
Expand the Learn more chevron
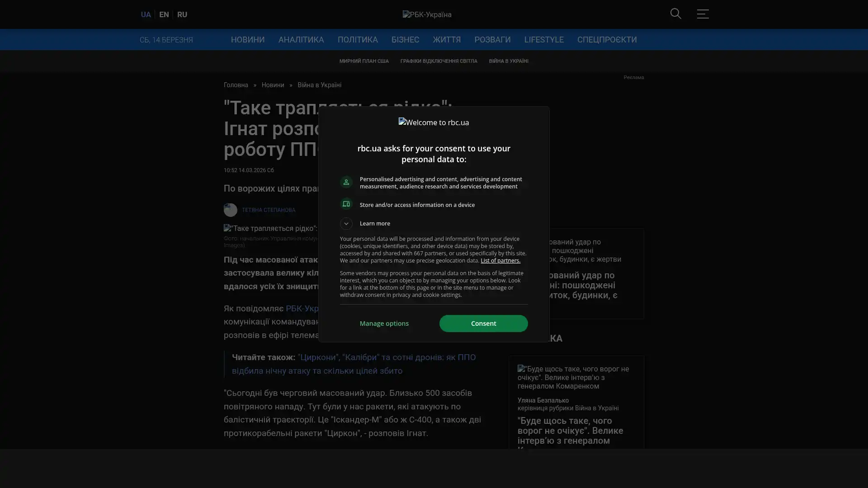(346, 224)
